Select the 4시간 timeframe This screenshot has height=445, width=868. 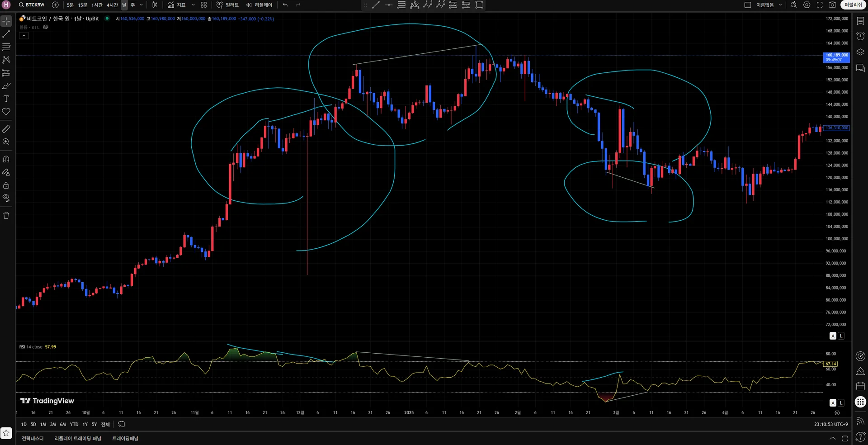click(112, 5)
